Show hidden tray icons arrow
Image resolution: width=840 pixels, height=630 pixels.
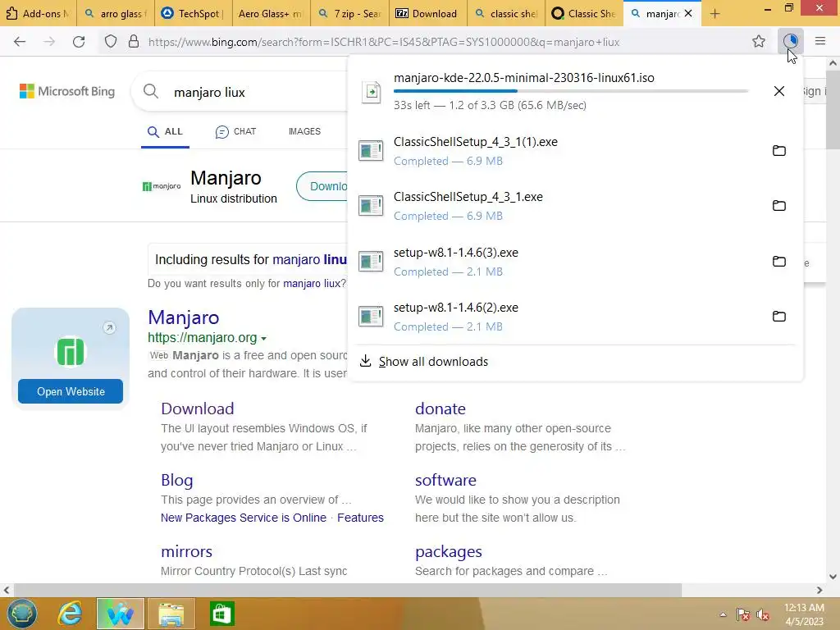[x=723, y=614]
